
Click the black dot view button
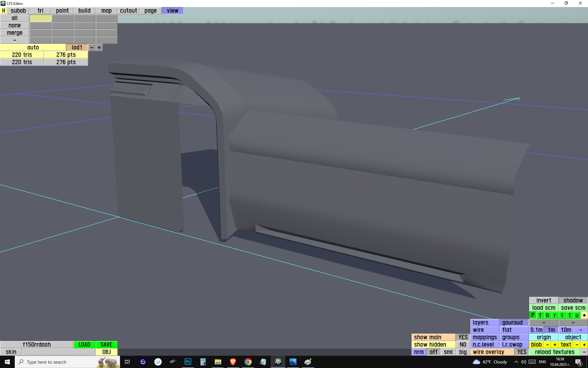coord(584,315)
